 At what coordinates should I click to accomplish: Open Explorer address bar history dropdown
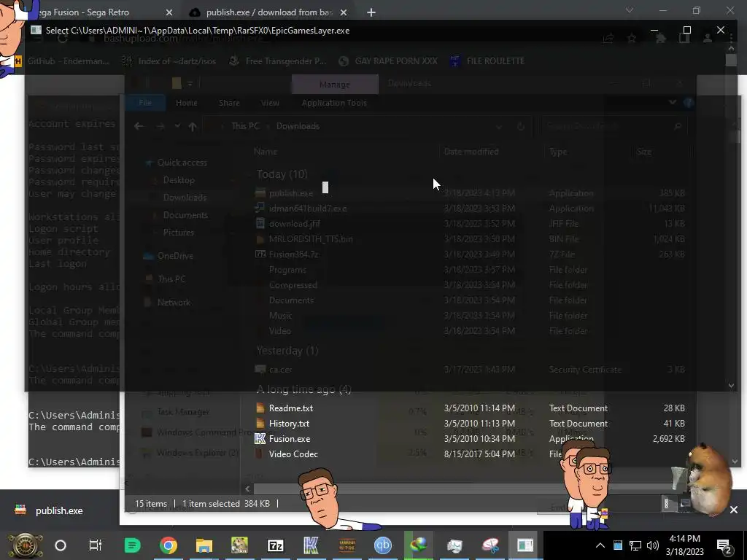[x=499, y=126]
